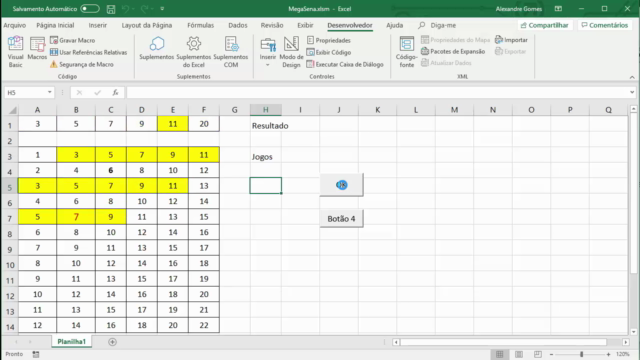The height and width of the screenshot is (360, 640).
Task: Open the Comentários pane
Action: [604, 25]
